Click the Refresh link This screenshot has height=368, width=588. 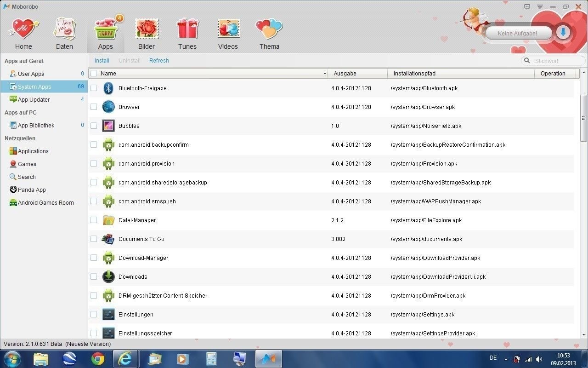tap(159, 61)
